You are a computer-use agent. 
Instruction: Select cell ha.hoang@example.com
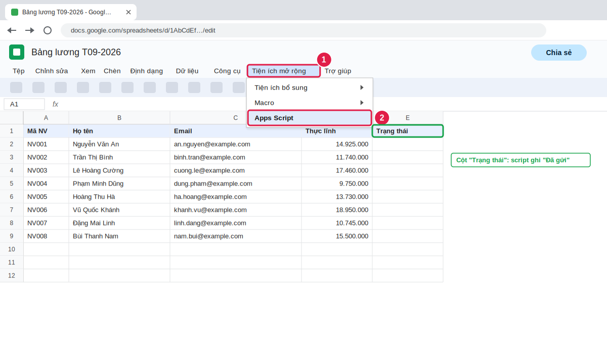pyautogui.click(x=236, y=197)
